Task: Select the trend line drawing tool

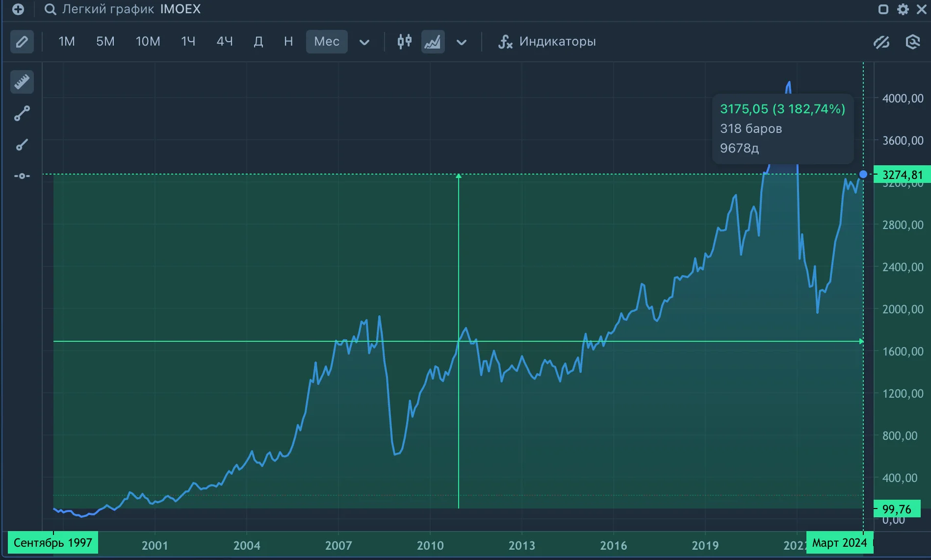Action: [x=22, y=113]
